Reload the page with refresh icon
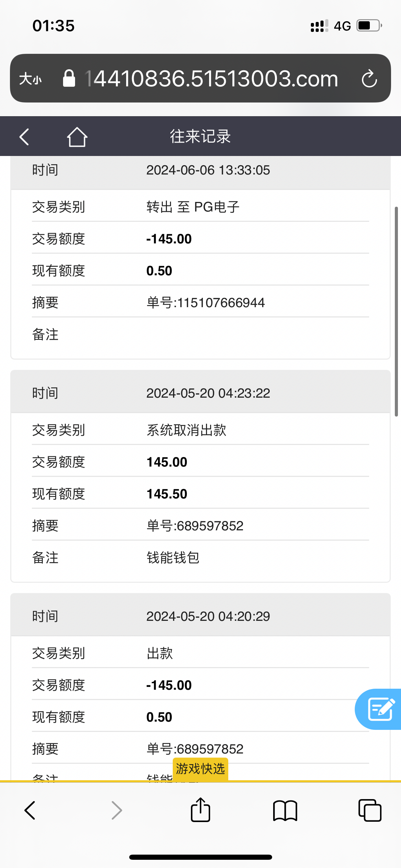 (x=369, y=79)
